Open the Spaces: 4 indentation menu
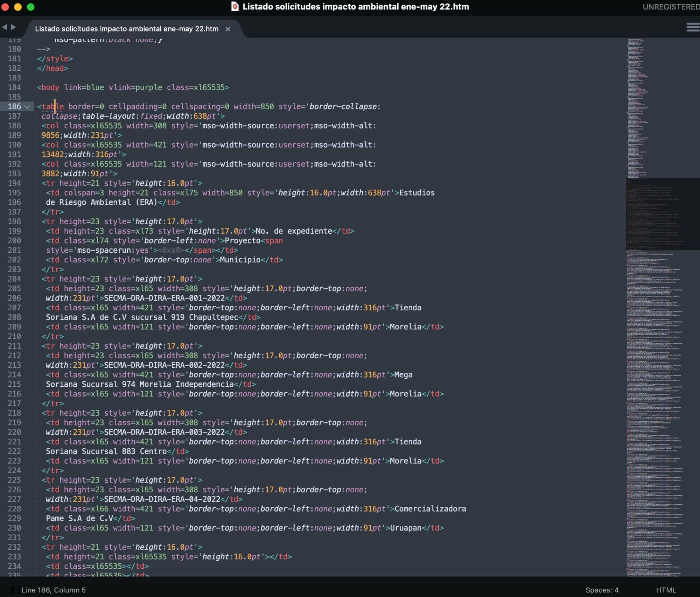 [x=602, y=590]
